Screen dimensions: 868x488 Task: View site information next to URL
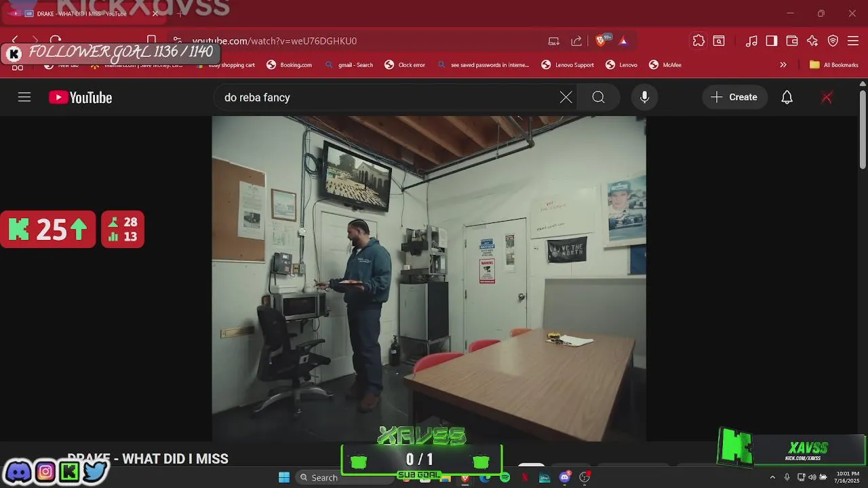point(177,41)
